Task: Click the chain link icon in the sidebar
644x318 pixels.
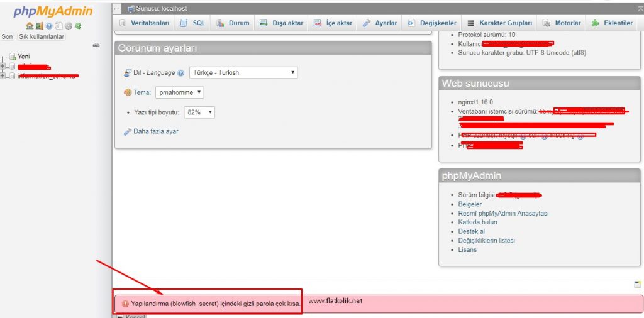Action: coord(96,45)
